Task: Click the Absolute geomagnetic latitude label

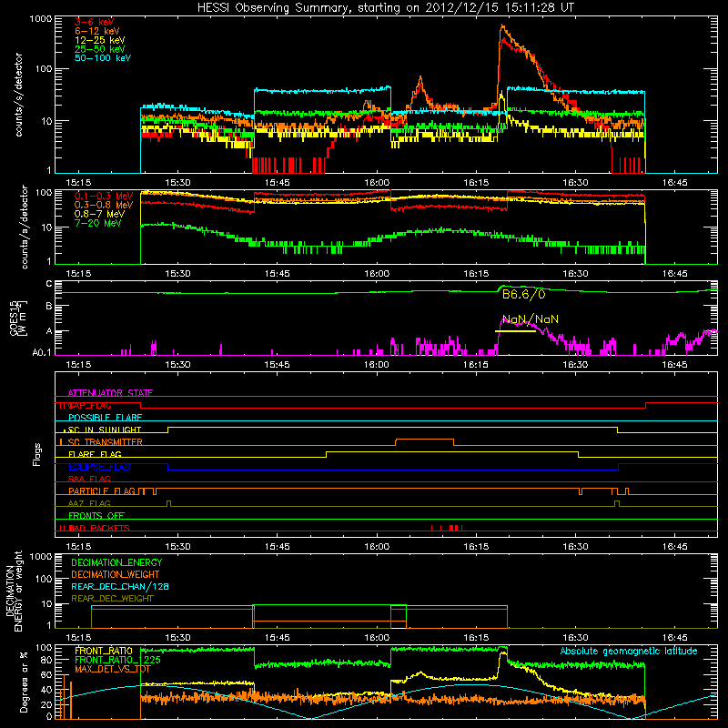Action: coord(629,652)
